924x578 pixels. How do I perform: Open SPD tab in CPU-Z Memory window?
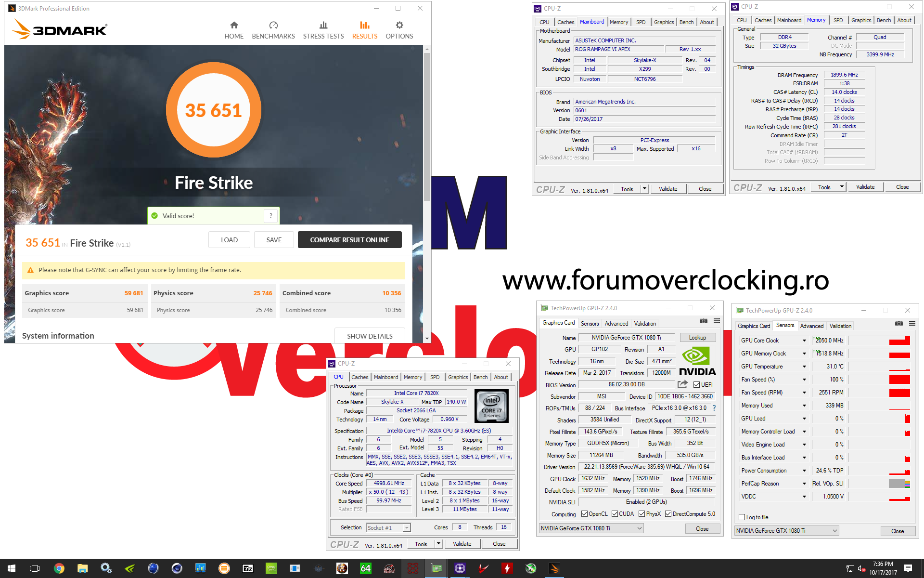tap(838, 20)
